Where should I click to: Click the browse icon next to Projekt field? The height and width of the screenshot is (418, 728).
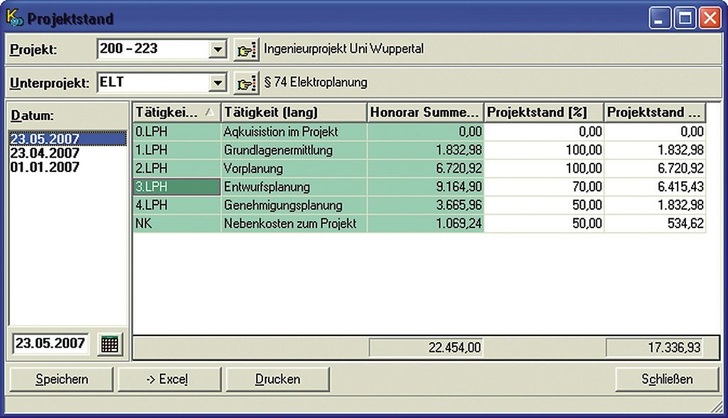(x=246, y=49)
